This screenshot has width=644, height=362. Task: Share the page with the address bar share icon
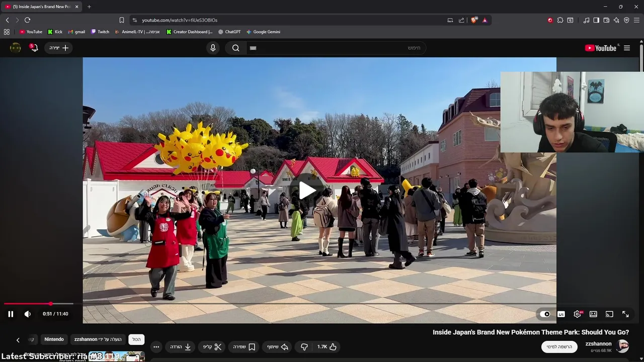tap(461, 20)
